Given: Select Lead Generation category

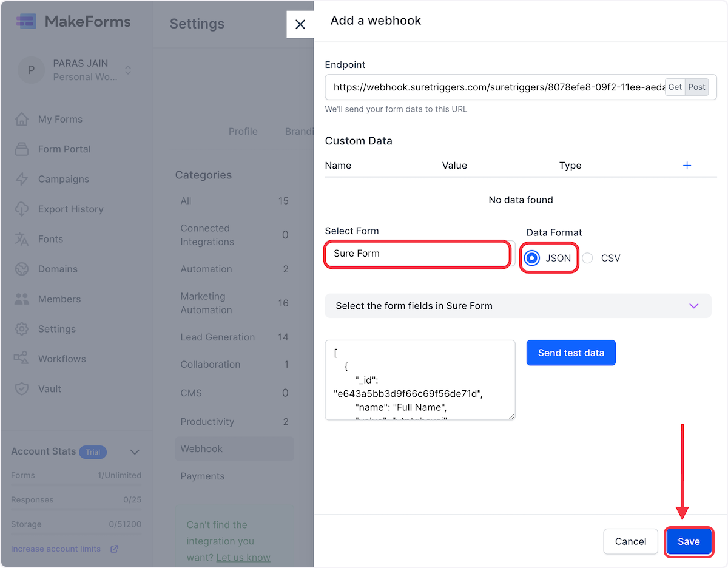Looking at the screenshot, I should (234, 337).
